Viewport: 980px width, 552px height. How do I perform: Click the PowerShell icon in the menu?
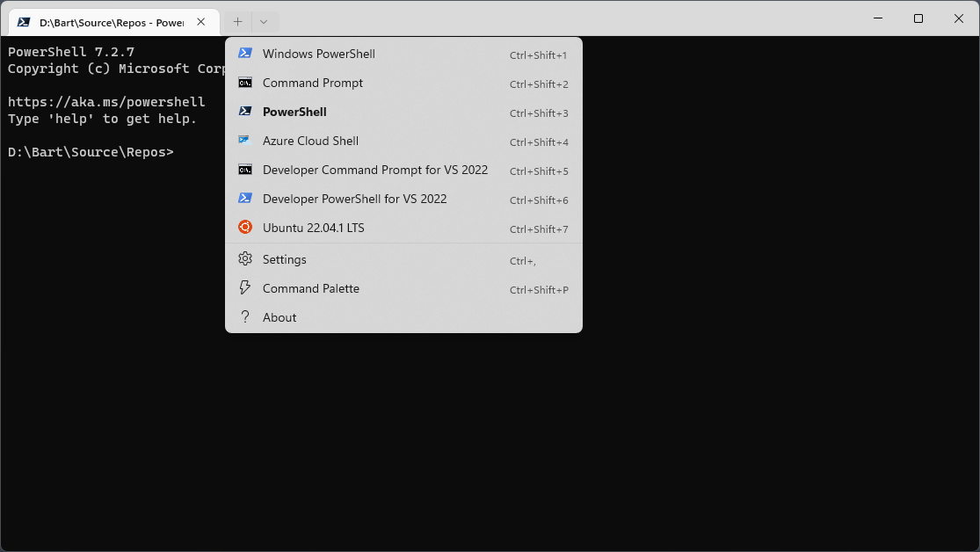pos(244,112)
